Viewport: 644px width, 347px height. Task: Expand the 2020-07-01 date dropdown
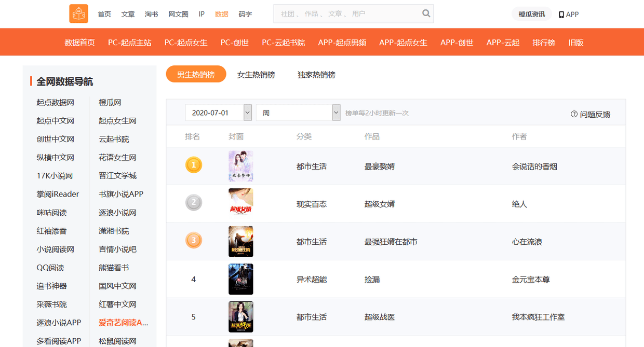(x=248, y=113)
